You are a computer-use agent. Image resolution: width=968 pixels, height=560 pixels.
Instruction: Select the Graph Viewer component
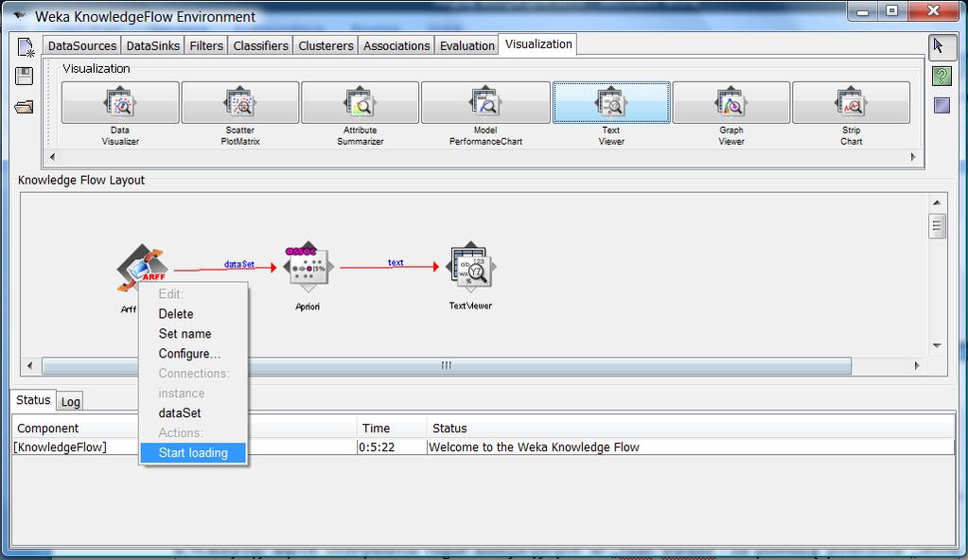pos(730,102)
